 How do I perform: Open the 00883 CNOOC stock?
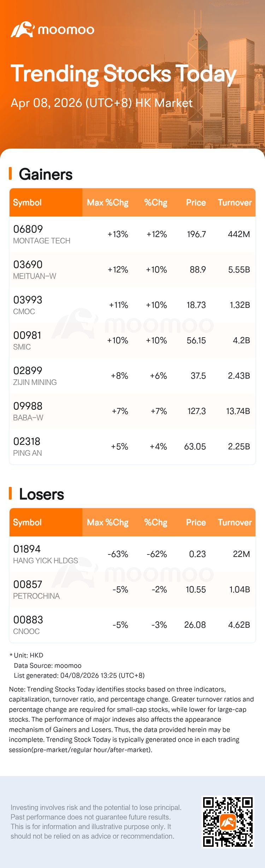(x=28, y=625)
